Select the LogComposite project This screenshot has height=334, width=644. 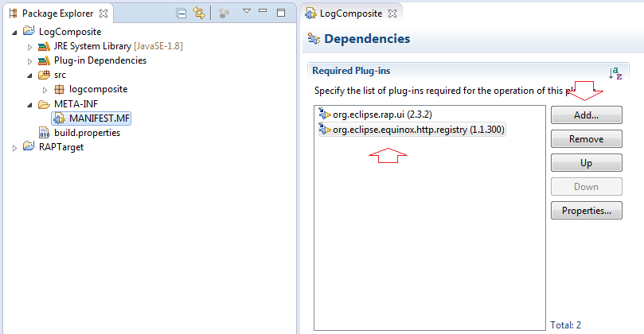click(x=70, y=32)
